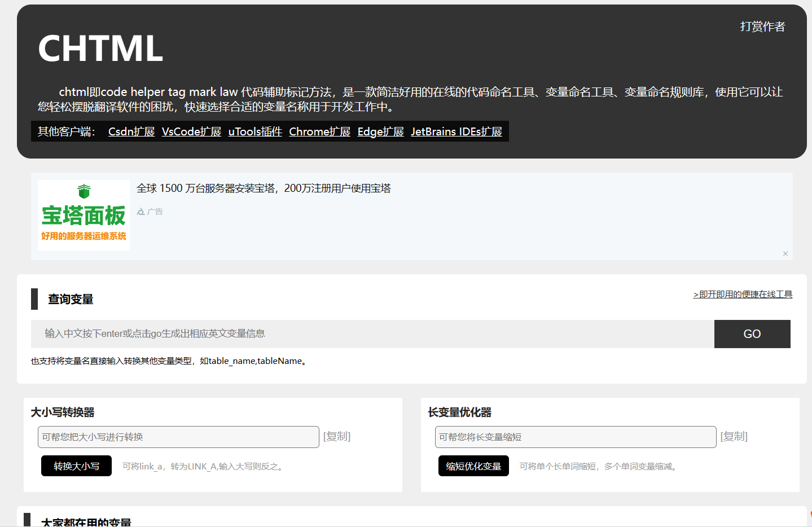Open the JetBrains IDEs扩展 link
Viewport: 812px width, 527px height.
point(457,131)
